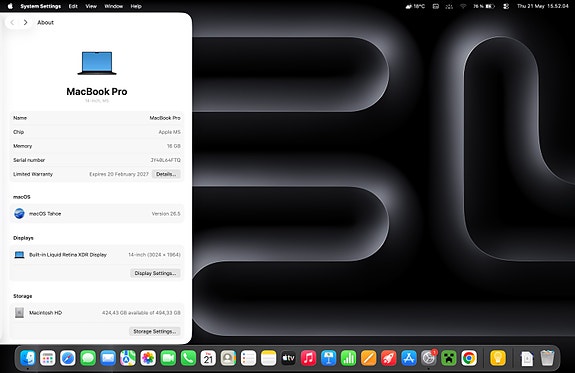Open Storage Settings

pos(154,331)
